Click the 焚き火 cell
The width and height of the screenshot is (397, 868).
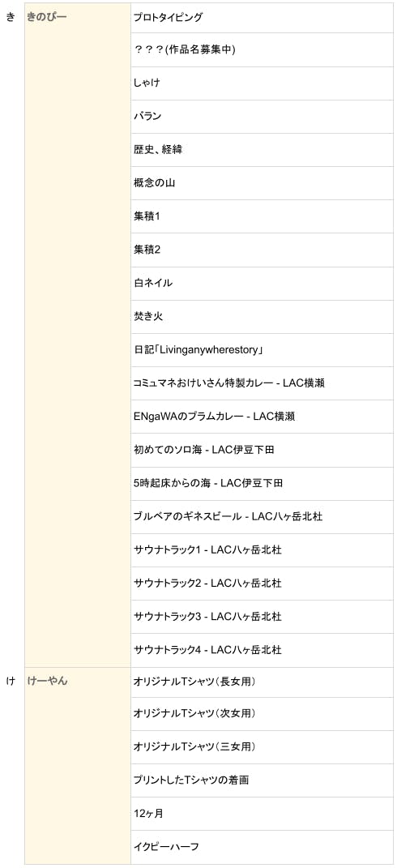(262, 317)
